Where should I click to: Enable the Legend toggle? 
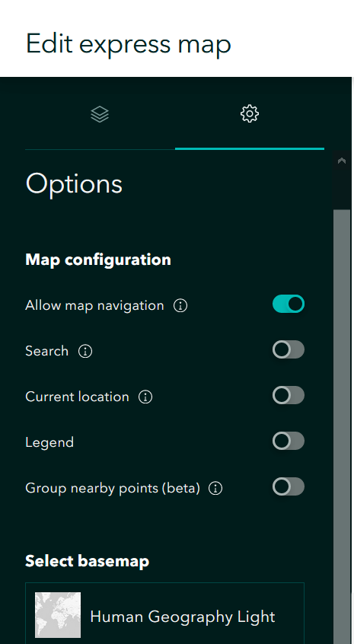[x=289, y=441]
